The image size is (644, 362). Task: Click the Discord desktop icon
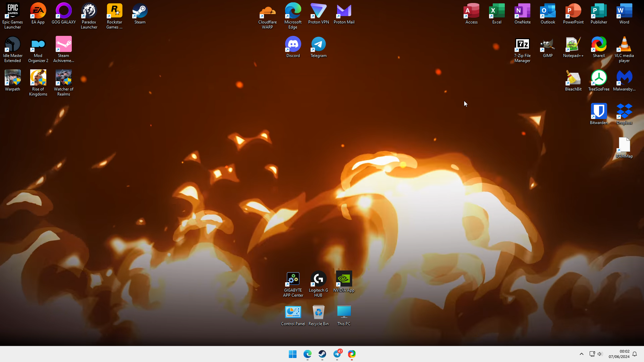[x=293, y=47]
